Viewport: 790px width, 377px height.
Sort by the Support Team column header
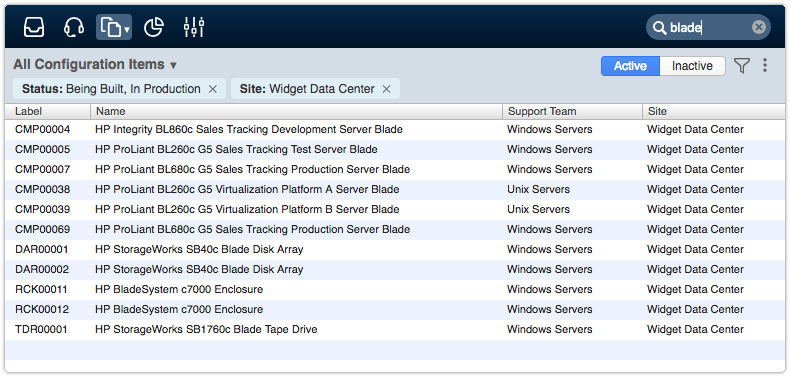(572, 111)
